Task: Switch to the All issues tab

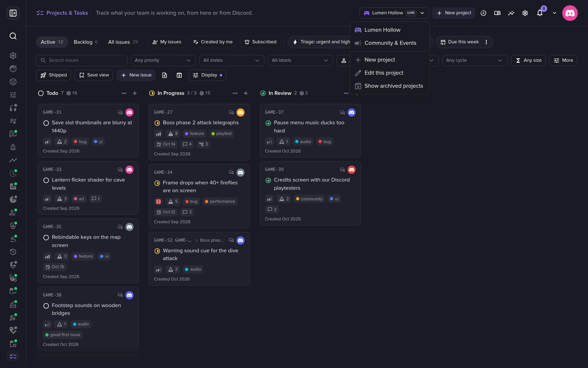Action: [x=123, y=42]
